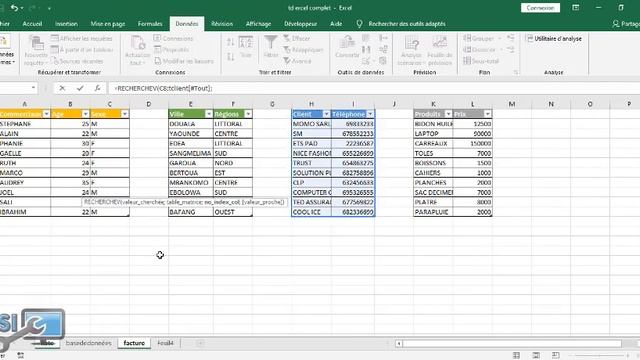Click À partir d'un tableau
640x360 pixels.
tap(82, 50)
